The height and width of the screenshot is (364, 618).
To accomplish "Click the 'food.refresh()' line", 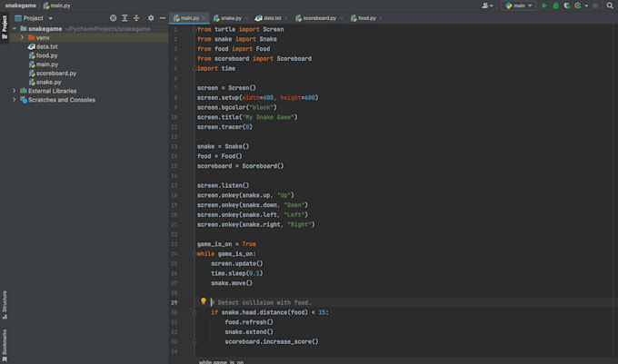I will pos(249,322).
